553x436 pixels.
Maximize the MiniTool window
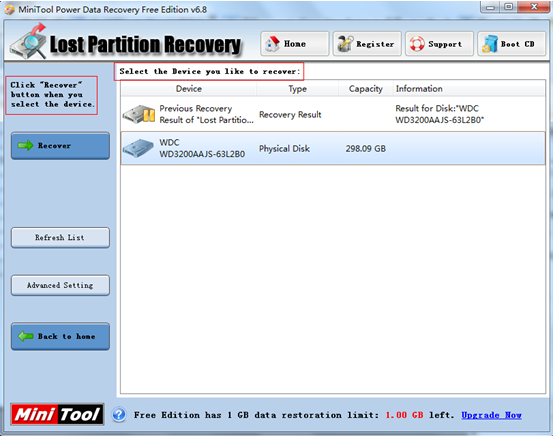click(x=509, y=7)
